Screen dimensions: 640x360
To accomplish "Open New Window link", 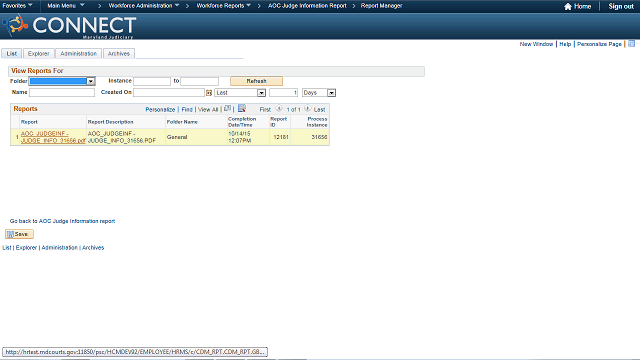I will [x=536, y=44].
